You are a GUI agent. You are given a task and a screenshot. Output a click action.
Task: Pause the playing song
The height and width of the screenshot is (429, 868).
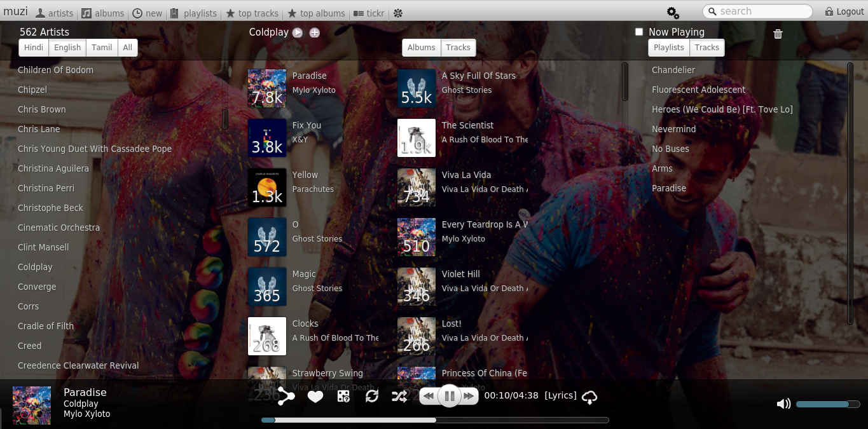pos(449,396)
